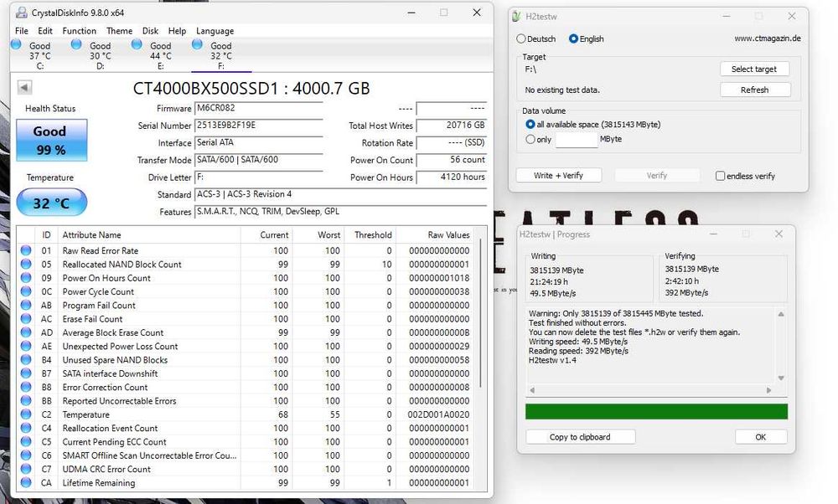
Task: Click the back arrow icon beside drive name
Action: tap(24, 87)
